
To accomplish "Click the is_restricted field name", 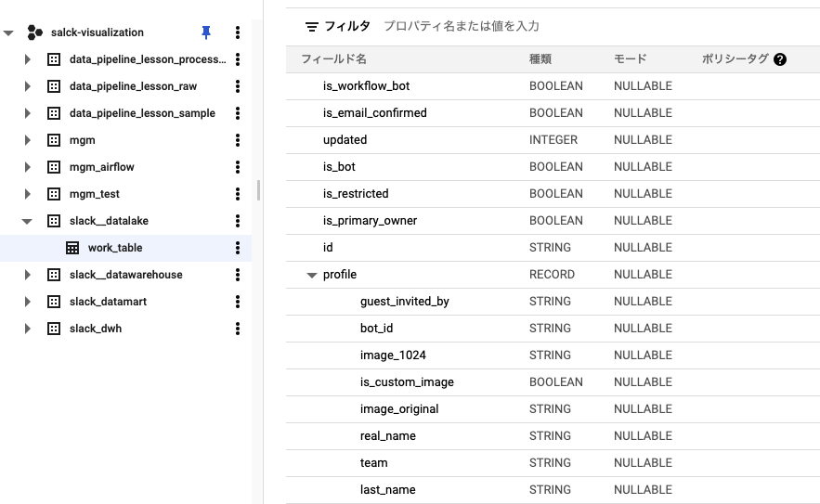I will pyautogui.click(x=356, y=193).
